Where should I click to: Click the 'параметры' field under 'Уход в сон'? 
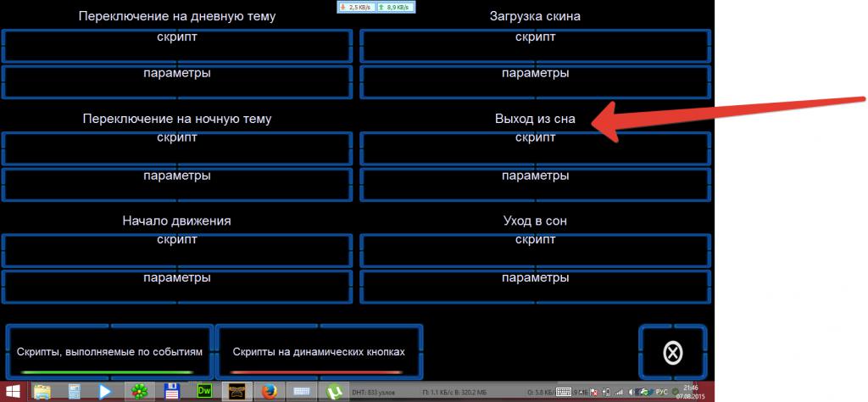coord(536,287)
